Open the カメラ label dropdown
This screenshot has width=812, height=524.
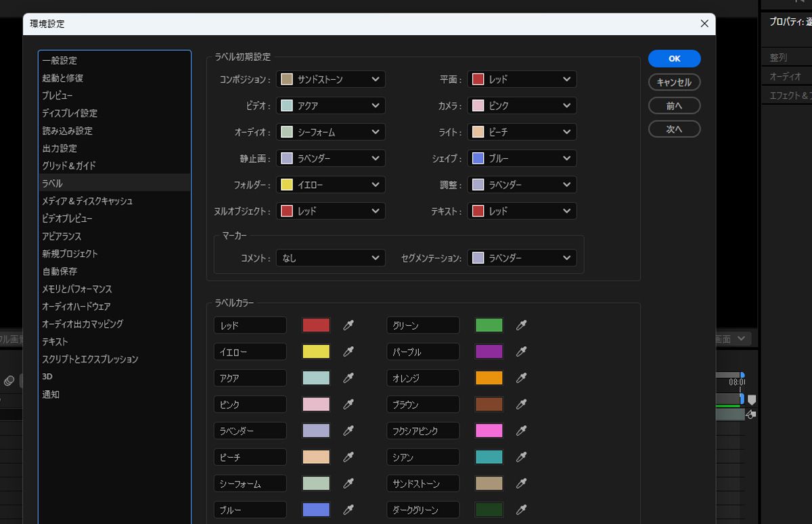pyautogui.click(x=522, y=105)
